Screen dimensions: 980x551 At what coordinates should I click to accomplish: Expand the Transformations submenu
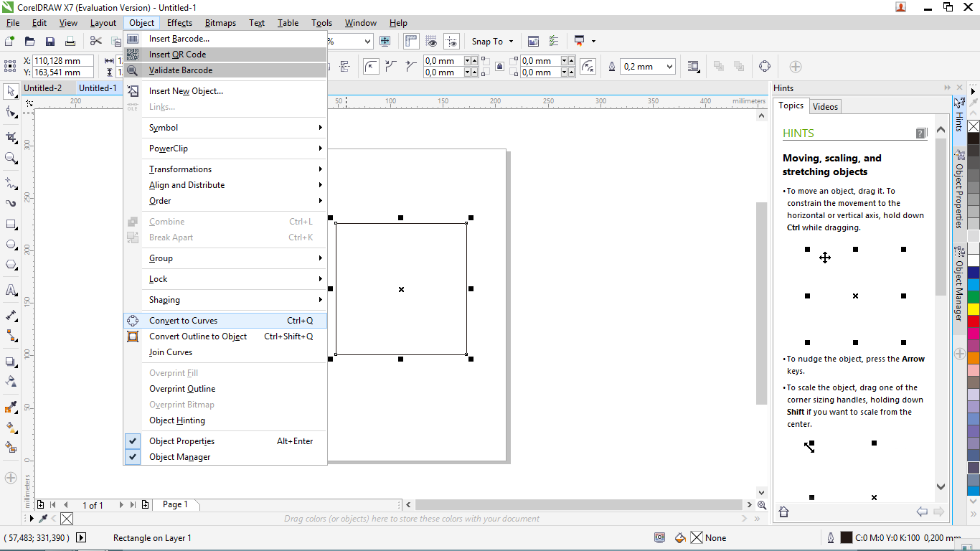(225, 169)
